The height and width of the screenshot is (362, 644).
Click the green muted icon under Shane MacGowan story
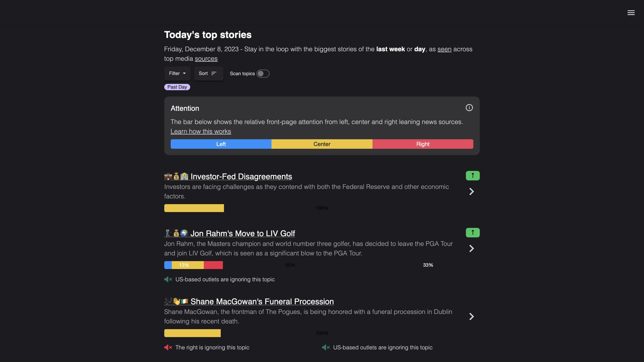pos(326,347)
